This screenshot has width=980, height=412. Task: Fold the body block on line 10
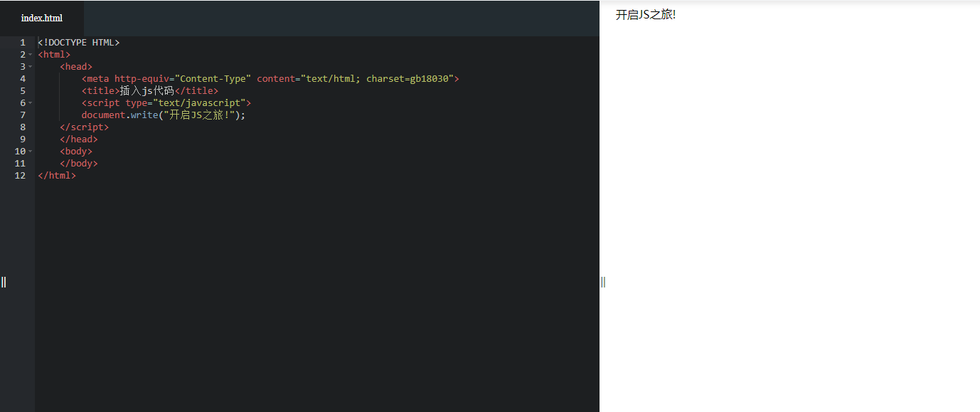pos(31,152)
